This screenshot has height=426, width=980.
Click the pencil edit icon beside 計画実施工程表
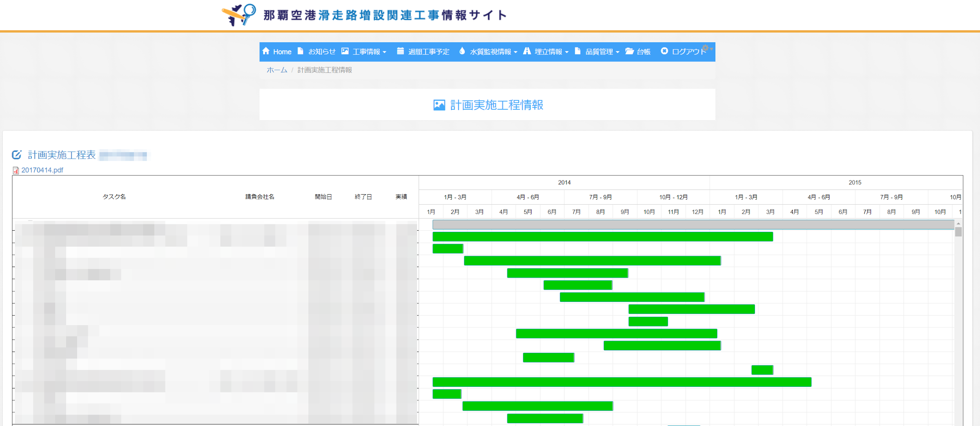coord(16,154)
